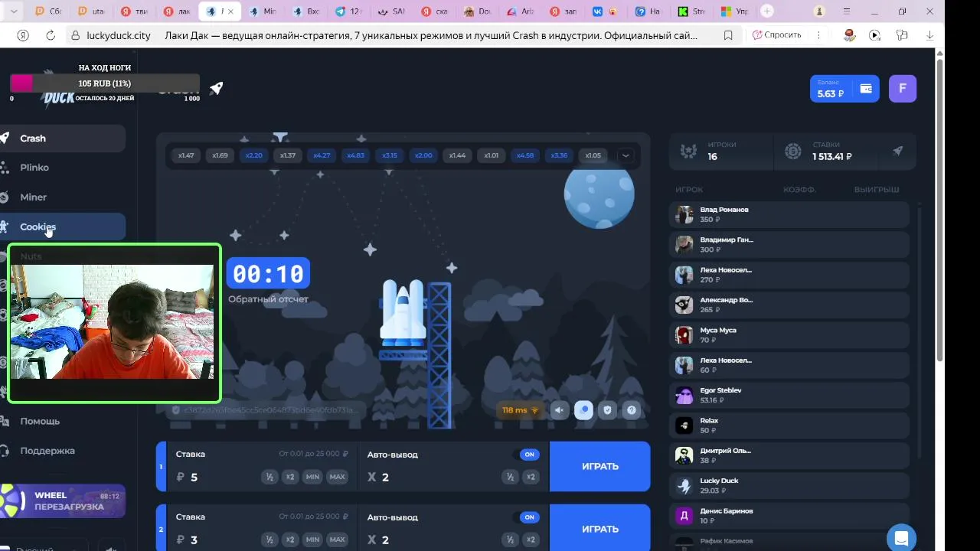Image resolution: width=980 pixels, height=551 pixels.
Task: Toggle auto-cashout ON switch for bet 2
Action: (x=529, y=517)
